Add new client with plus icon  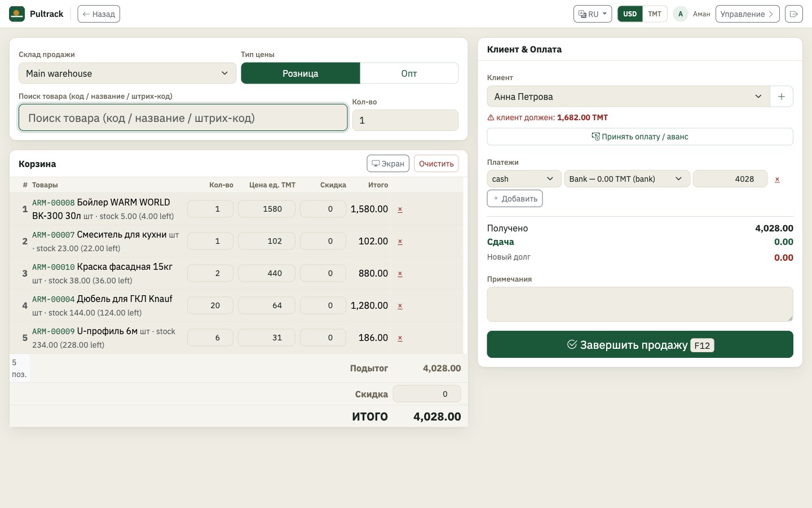pos(782,97)
